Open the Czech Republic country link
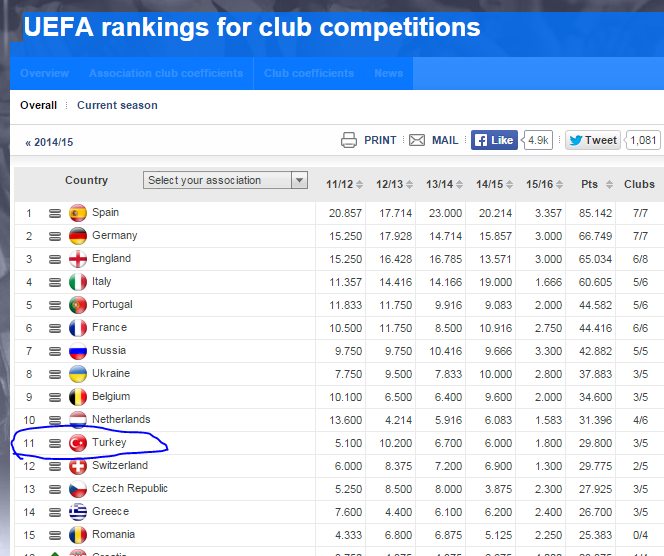This screenshot has height=556, width=664. 130,489
